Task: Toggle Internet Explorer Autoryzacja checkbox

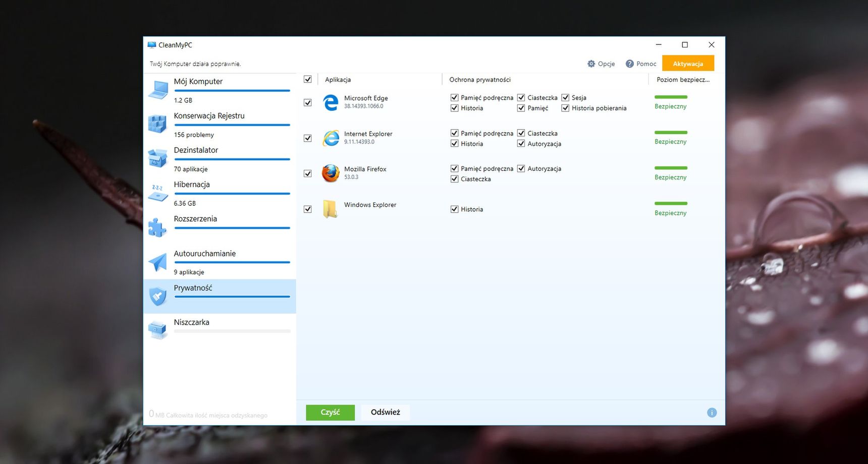Action: 521,143
